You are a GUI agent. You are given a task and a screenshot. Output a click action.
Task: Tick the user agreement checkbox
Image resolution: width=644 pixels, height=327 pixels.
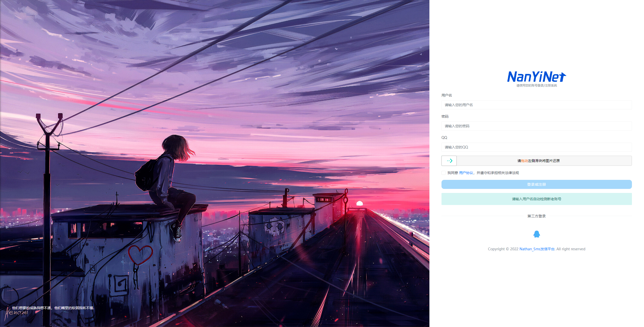click(444, 173)
